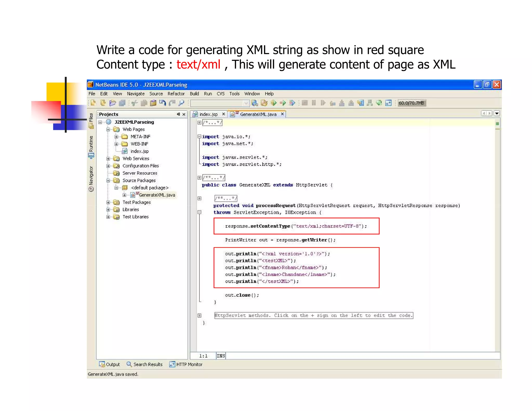
Task: Expand the Test Packages node
Action: point(108,202)
